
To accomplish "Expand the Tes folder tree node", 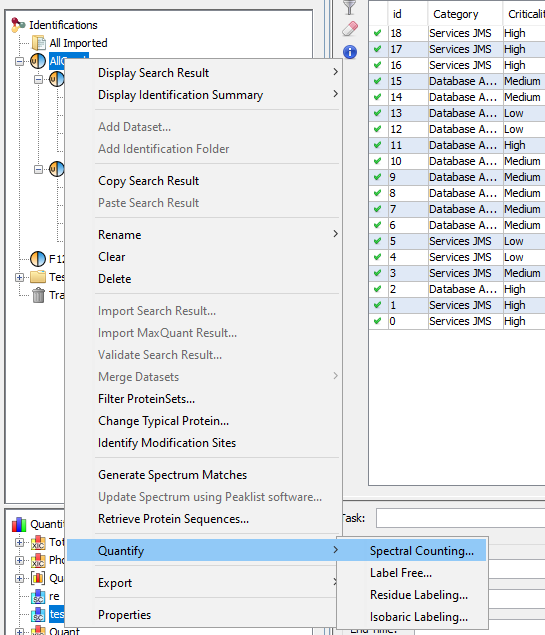I will pyautogui.click(x=19, y=277).
